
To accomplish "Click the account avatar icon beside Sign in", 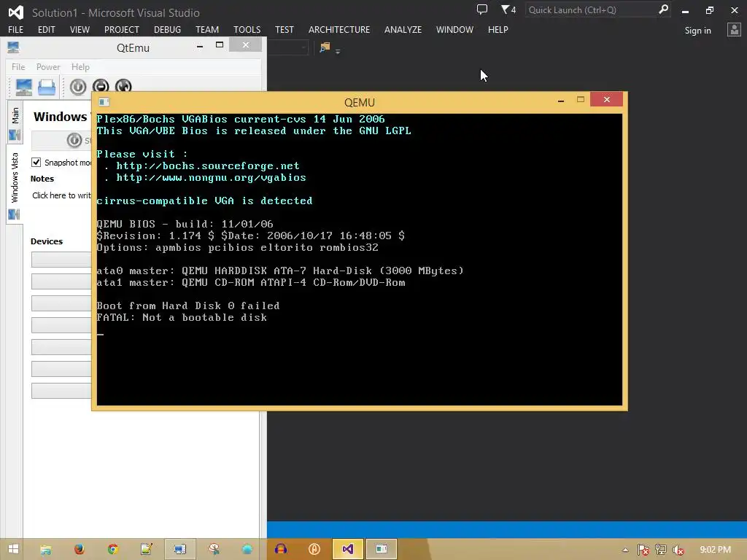I will (734, 30).
